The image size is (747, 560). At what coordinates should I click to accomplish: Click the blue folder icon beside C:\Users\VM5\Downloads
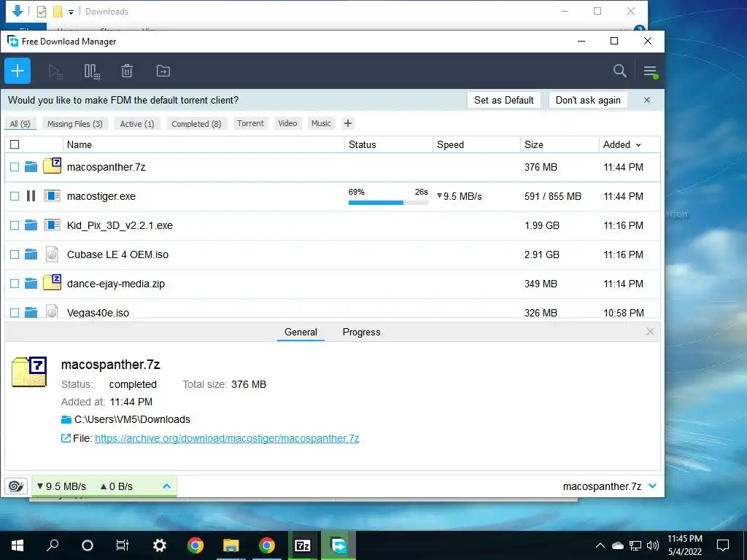click(66, 419)
